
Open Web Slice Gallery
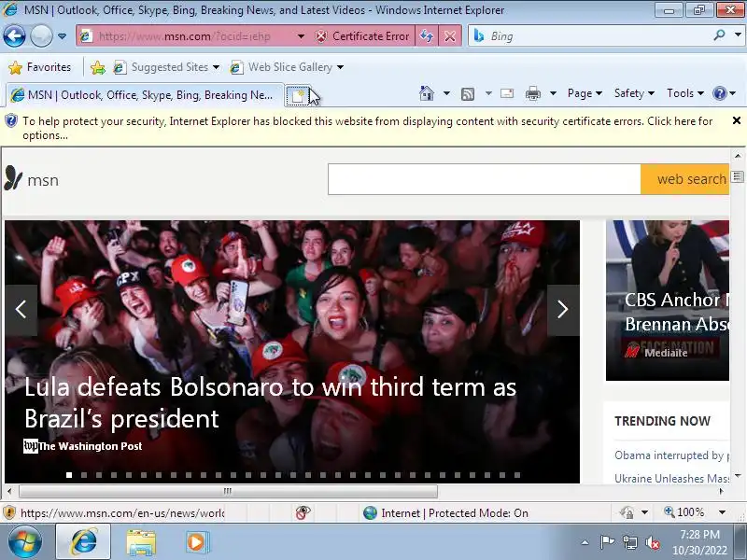287,67
